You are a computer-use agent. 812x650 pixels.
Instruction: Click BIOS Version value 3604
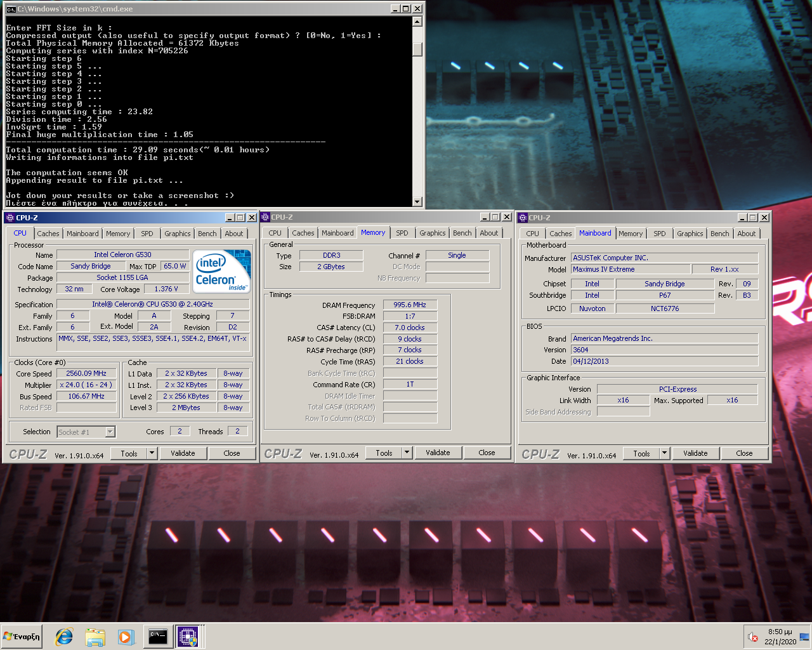(x=665, y=350)
